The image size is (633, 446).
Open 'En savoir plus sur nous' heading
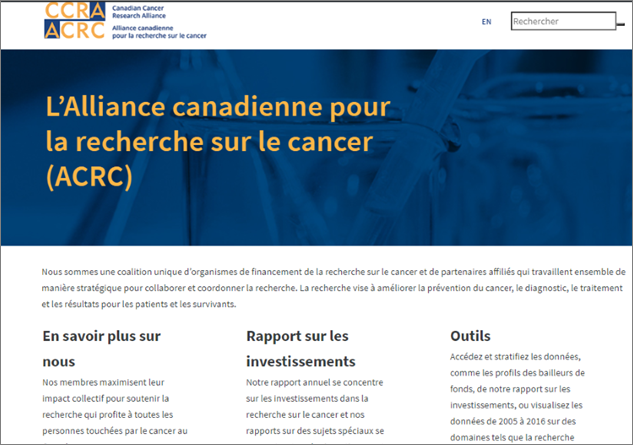[x=101, y=349]
